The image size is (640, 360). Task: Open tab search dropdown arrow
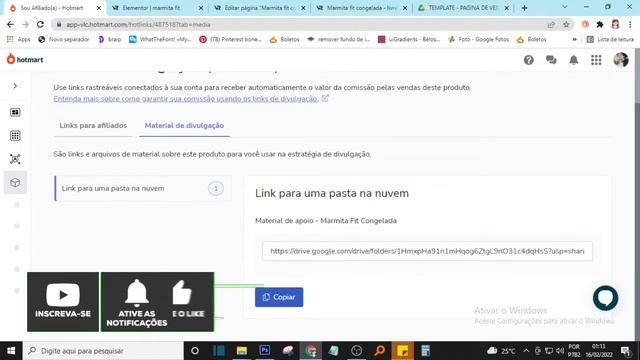coord(565,7)
